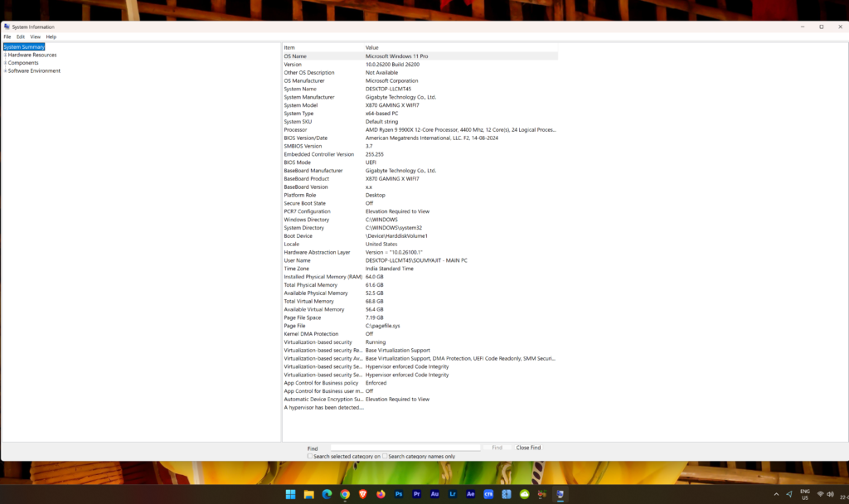
Task: Select the OS Name row
Action: point(420,56)
